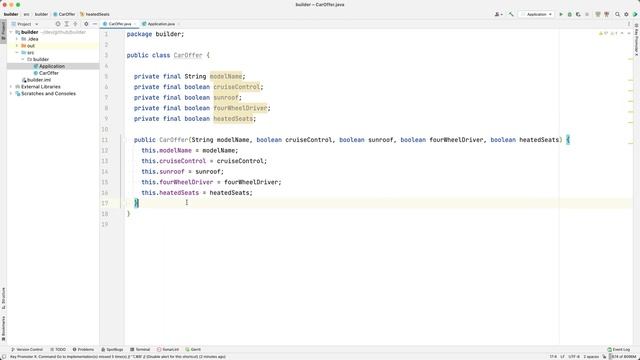Select Application class in project tree
Viewport: 640px width, 360px height.
tap(52, 66)
